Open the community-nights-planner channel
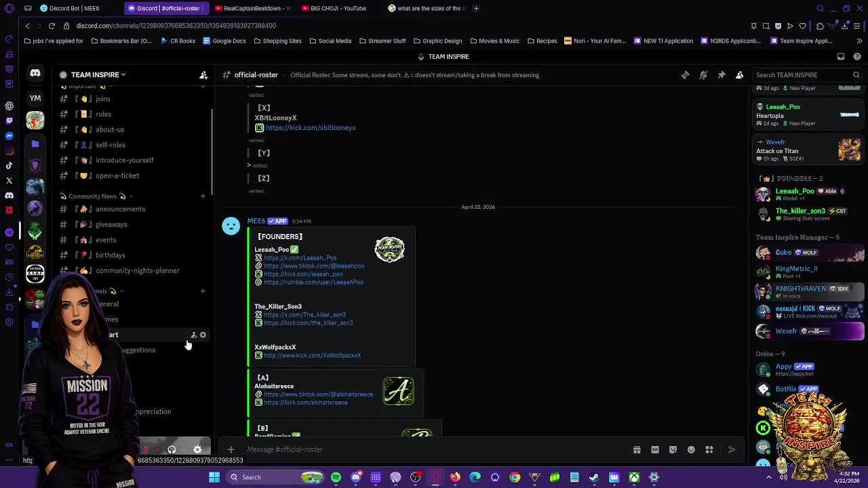 coord(132,270)
